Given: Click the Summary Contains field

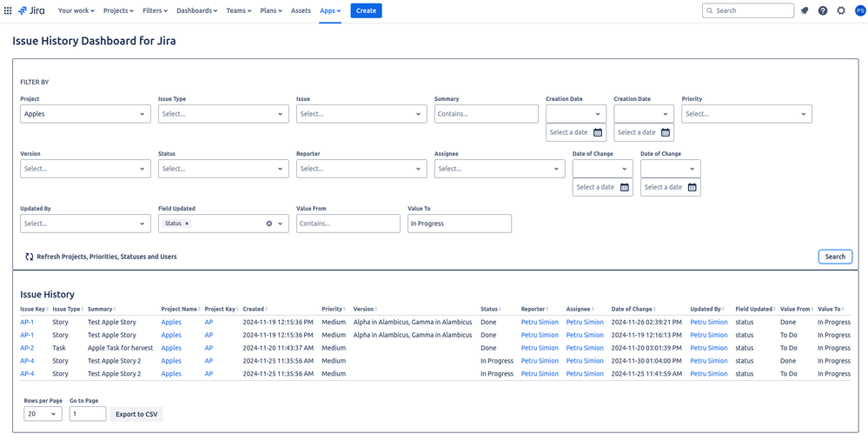Looking at the screenshot, I should [x=486, y=114].
